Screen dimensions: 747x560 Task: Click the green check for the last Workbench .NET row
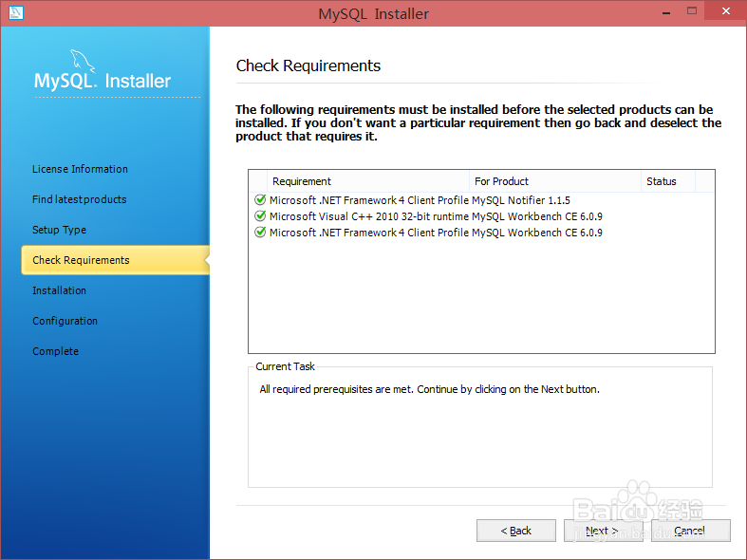pos(260,233)
